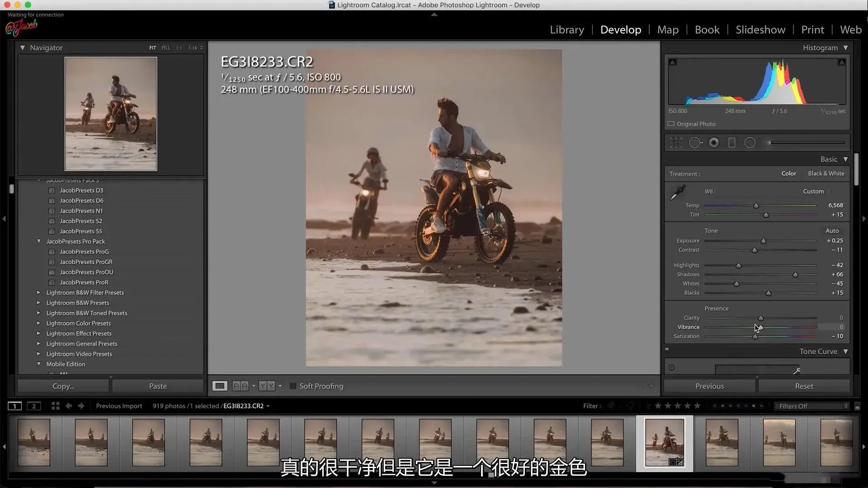Check the Original Photo checkbox
Image resolution: width=868 pixels, height=488 pixels.
pyautogui.click(x=671, y=124)
